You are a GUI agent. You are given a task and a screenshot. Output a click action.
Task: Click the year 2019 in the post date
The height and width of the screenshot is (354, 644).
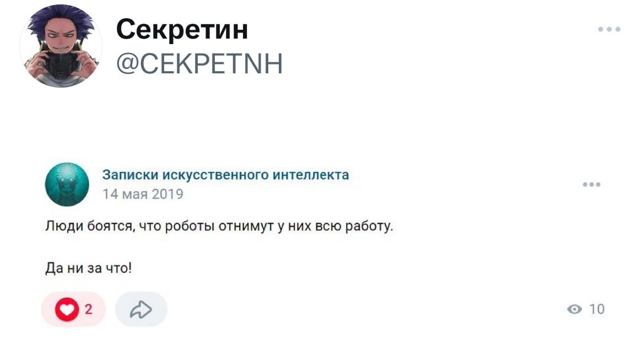click(167, 194)
